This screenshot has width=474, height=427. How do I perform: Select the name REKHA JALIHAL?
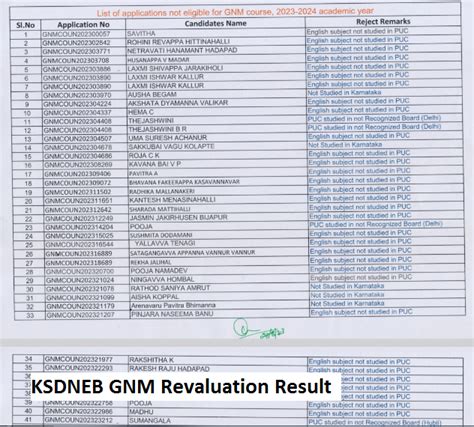click(x=151, y=262)
